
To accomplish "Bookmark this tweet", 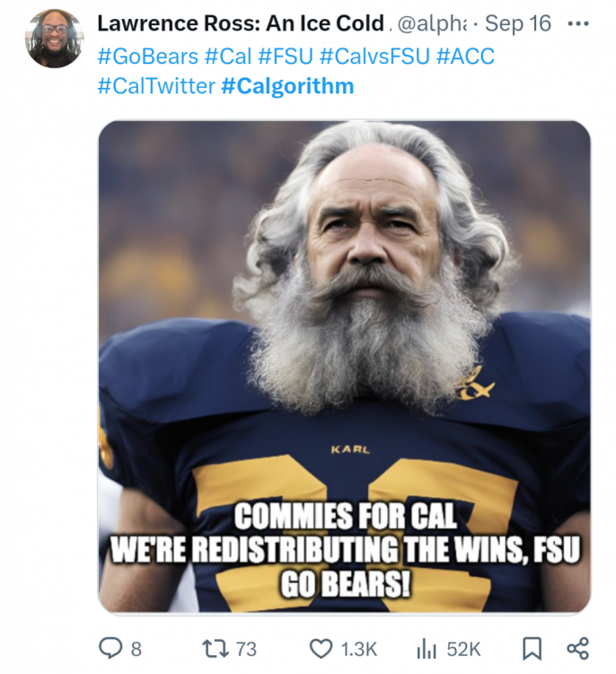I will pos(531,648).
